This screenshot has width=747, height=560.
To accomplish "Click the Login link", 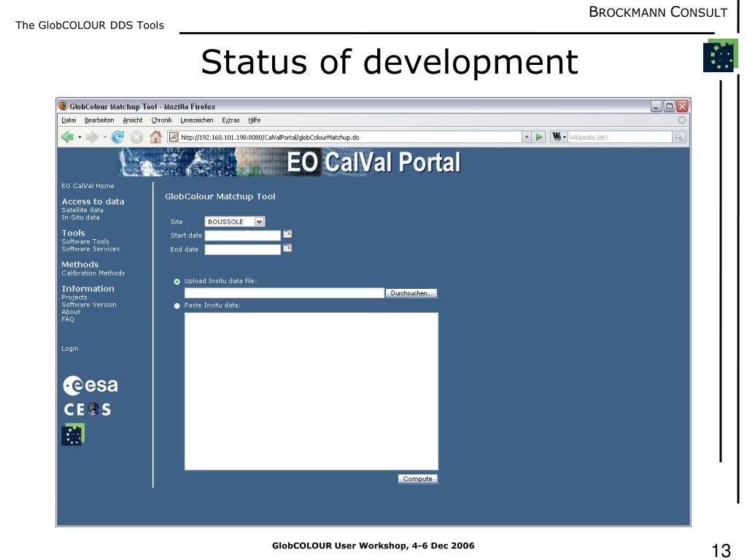I will coord(69,349).
